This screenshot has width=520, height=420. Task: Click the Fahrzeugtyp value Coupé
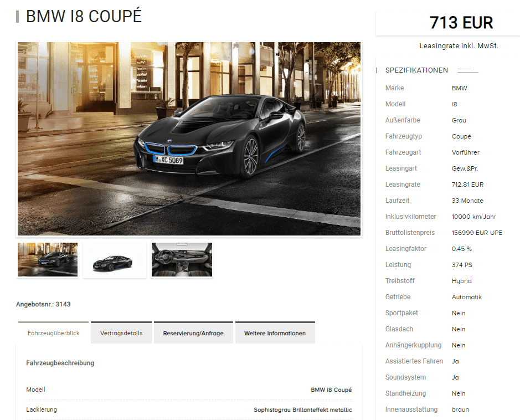coord(461,136)
